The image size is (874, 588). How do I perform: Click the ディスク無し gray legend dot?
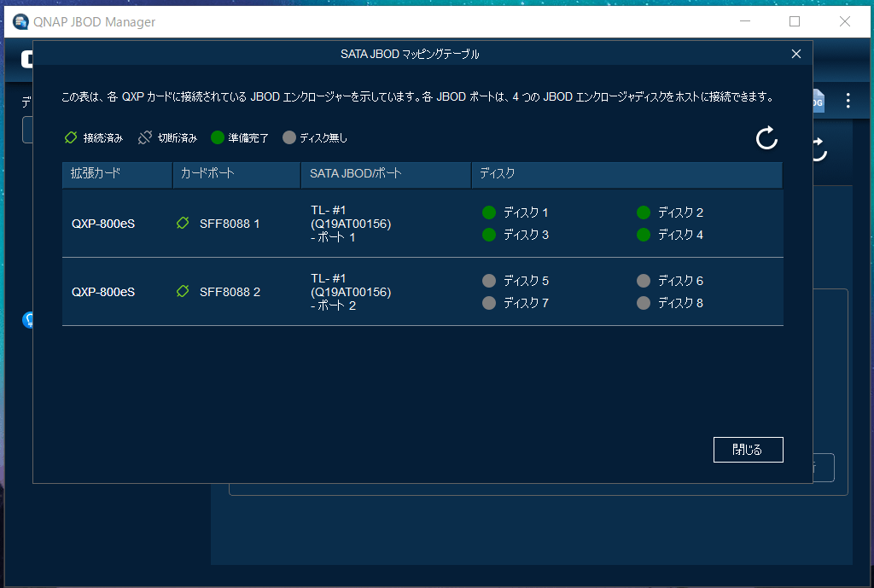coord(288,137)
